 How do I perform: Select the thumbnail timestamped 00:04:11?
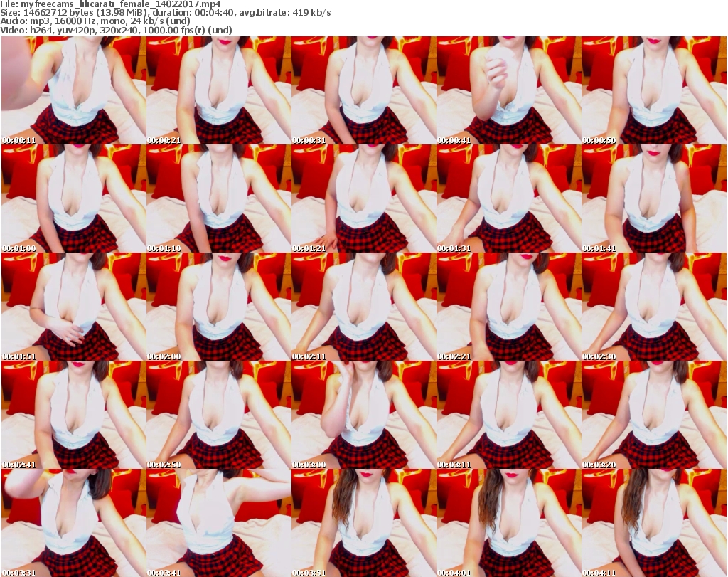(654, 523)
